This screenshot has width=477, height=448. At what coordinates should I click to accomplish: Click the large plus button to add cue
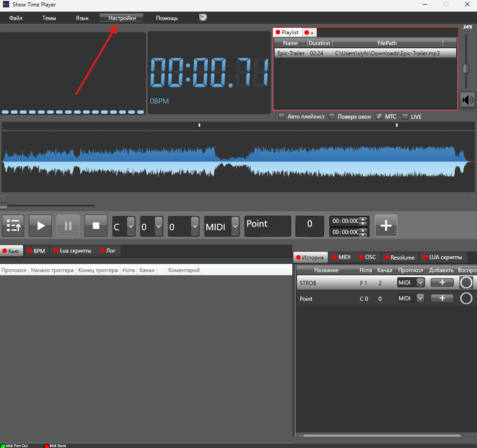pyautogui.click(x=386, y=226)
